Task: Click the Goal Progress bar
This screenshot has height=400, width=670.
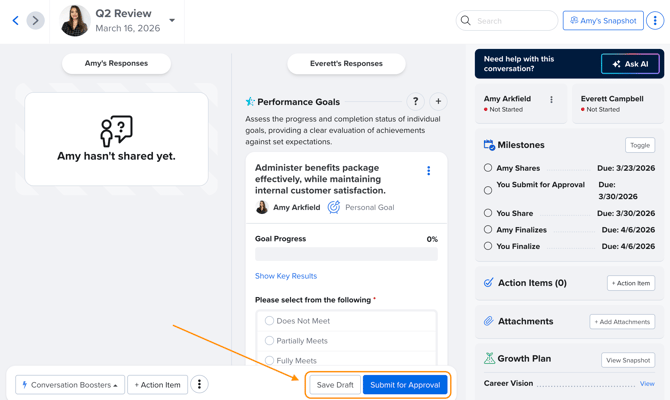Action: (x=346, y=255)
